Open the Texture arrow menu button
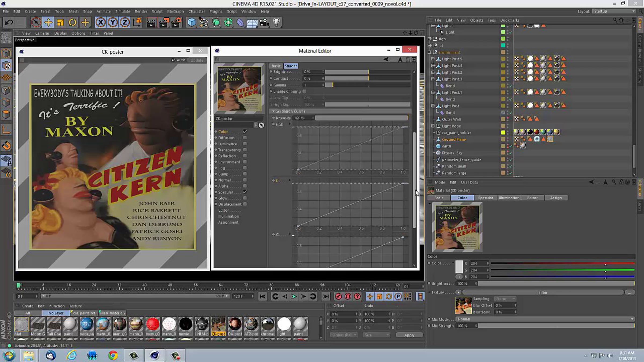 coord(458,292)
